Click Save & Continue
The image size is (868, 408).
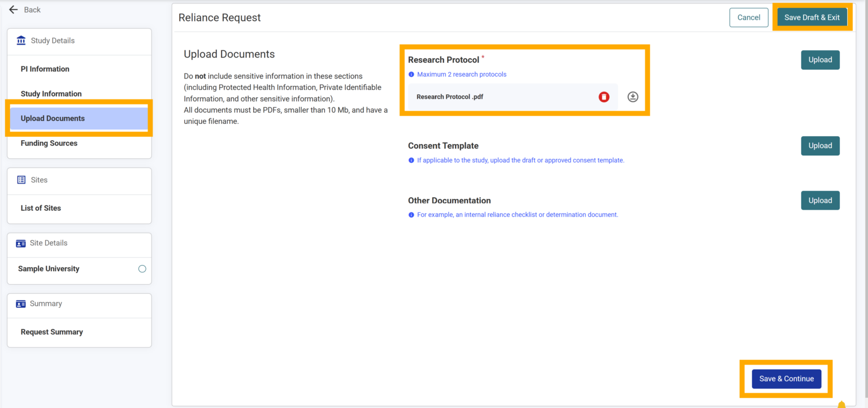pyautogui.click(x=786, y=379)
